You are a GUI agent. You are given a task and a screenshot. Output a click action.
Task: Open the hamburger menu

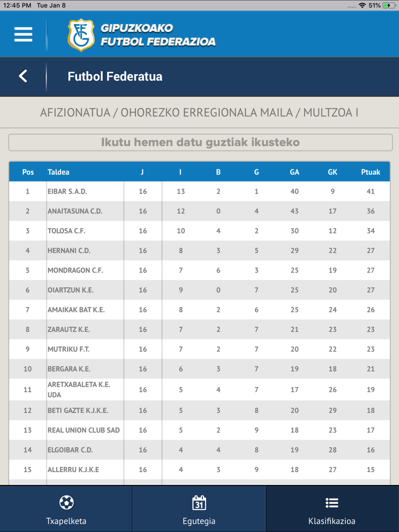coord(23,34)
